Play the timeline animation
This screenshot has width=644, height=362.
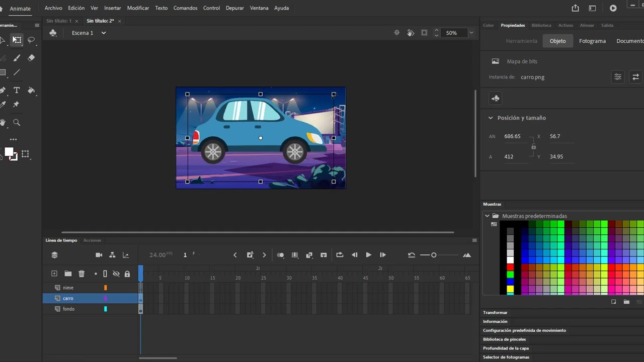tap(368, 255)
